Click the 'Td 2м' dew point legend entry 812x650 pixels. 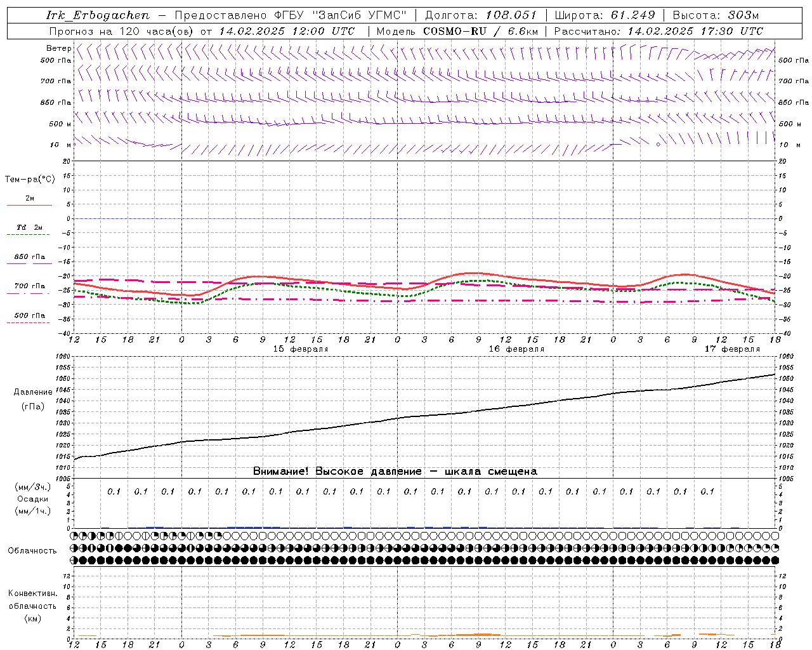point(29,227)
